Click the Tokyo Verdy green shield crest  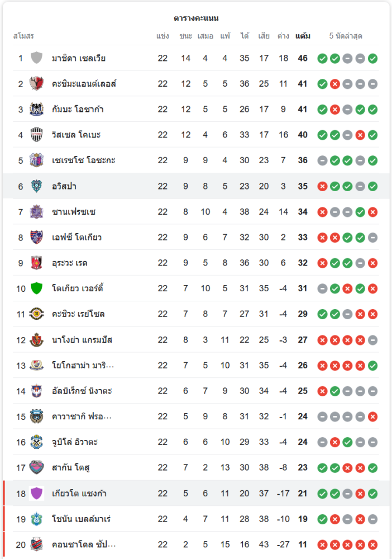(37, 288)
